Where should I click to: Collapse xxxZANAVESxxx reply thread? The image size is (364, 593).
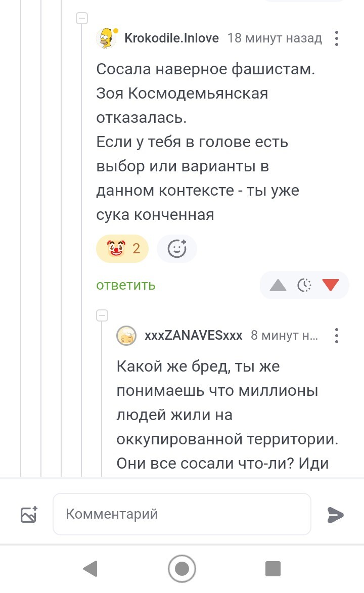pyautogui.click(x=102, y=316)
